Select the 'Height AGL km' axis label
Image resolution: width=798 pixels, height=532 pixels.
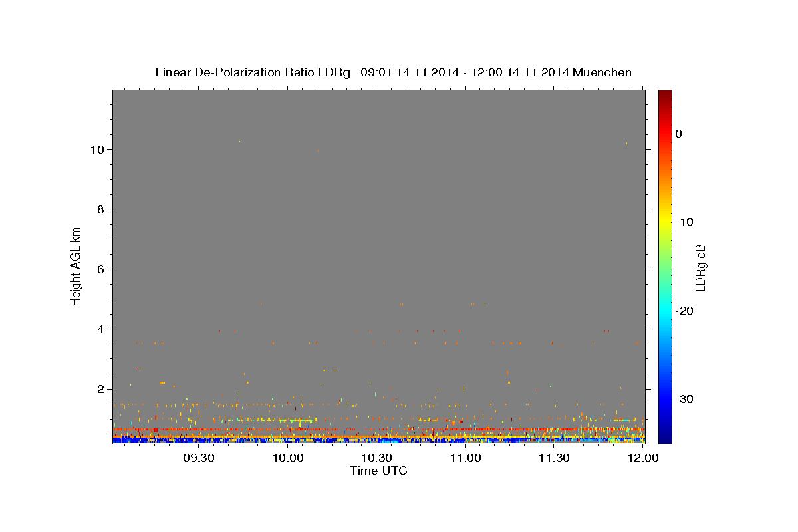[76, 266]
